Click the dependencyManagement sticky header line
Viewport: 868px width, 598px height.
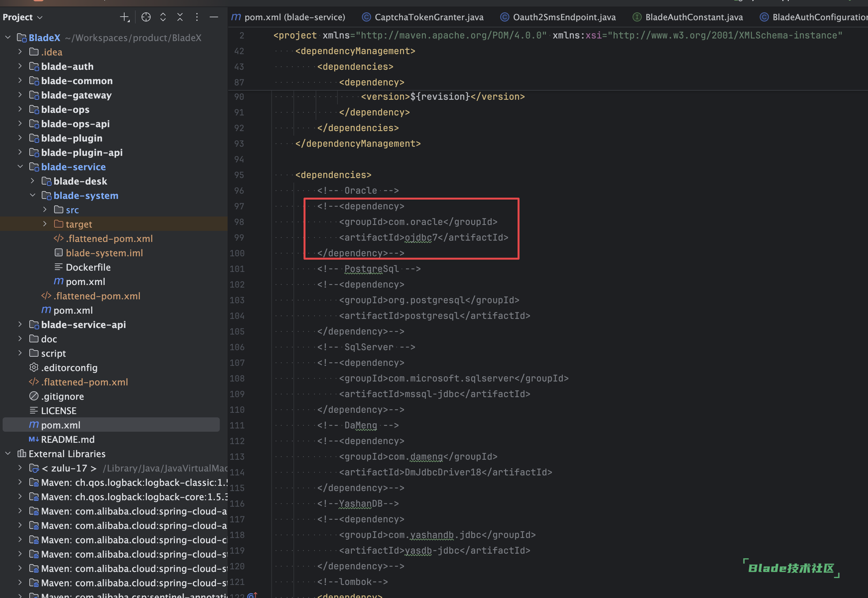[x=355, y=51]
